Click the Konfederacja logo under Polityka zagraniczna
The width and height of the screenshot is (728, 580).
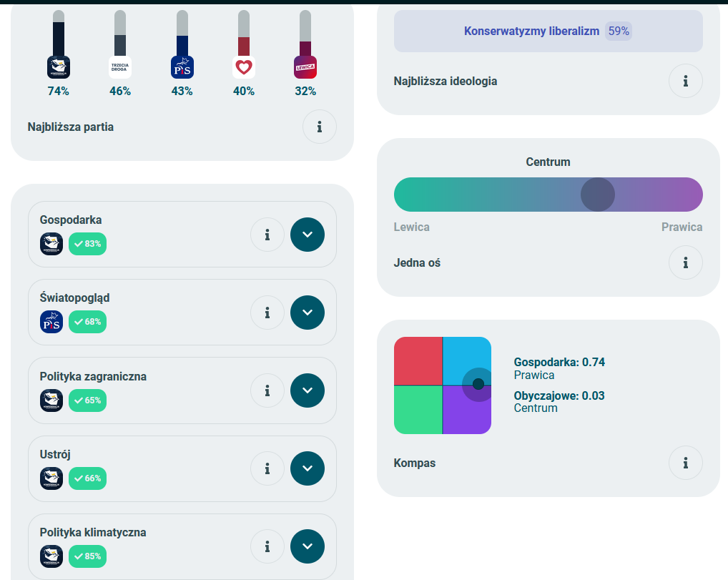click(x=51, y=400)
